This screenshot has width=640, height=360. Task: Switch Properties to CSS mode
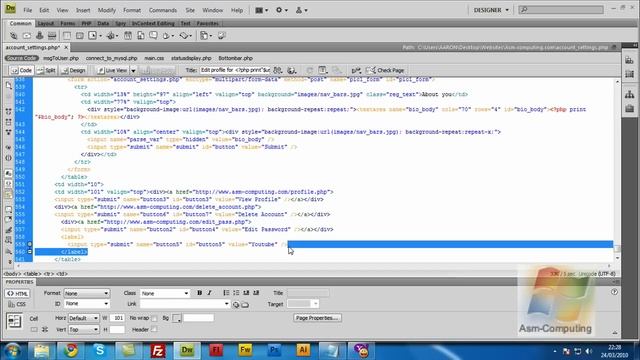(17, 304)
